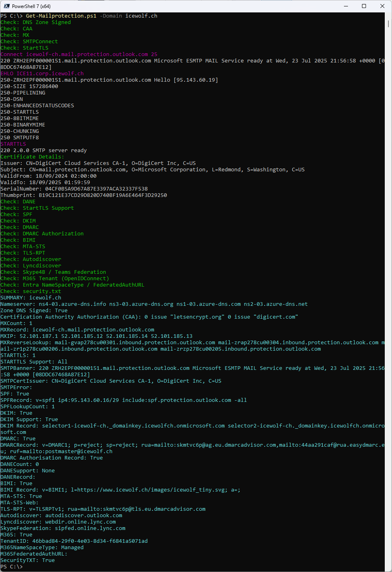This screenshot has width=392, height=572.
Task: Click 'Check: MTA-STS' line
Action: (23, 247)
